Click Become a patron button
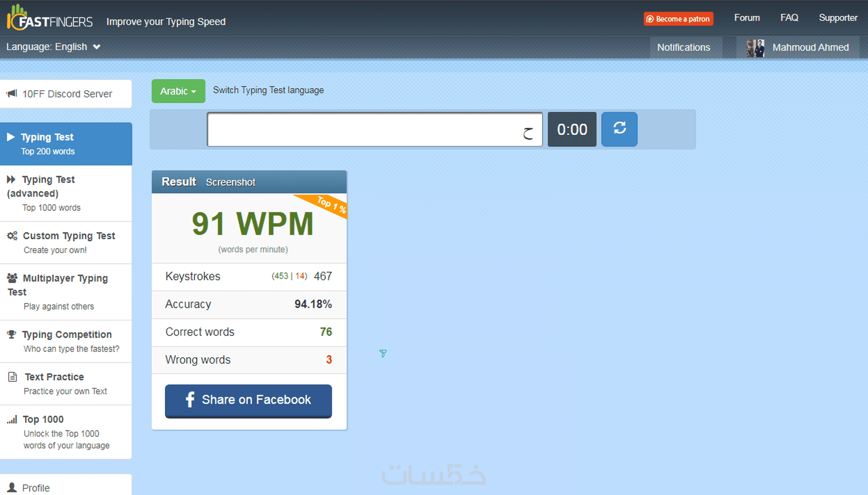The width and height of the screenshot is (868, 495). pos(679,19)
